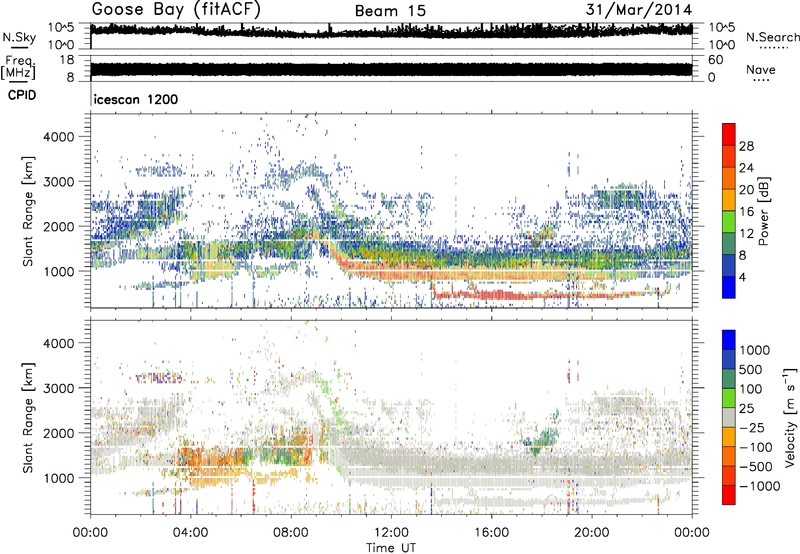Click the "4000" range tick in power panel
This screenshot has height=554, width=800.
58,137
